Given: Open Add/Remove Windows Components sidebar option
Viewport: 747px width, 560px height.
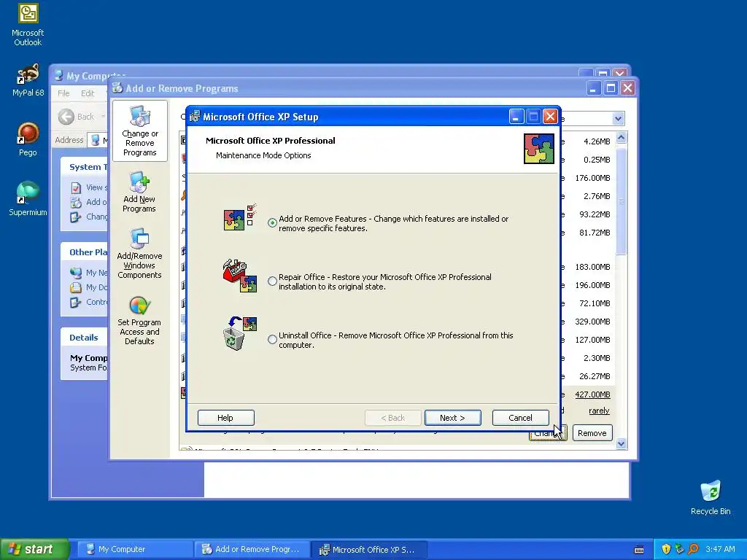Looking at the screenshot, I should tap(139, 254).
